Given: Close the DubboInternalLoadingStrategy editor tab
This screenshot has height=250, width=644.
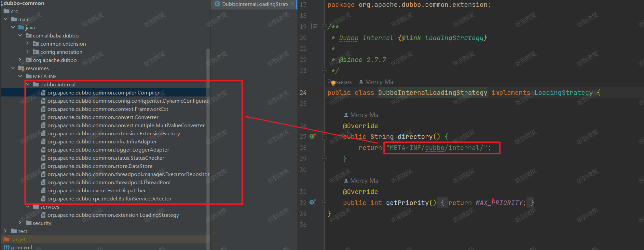Looking at the screenshot, I should pos(293,4).
